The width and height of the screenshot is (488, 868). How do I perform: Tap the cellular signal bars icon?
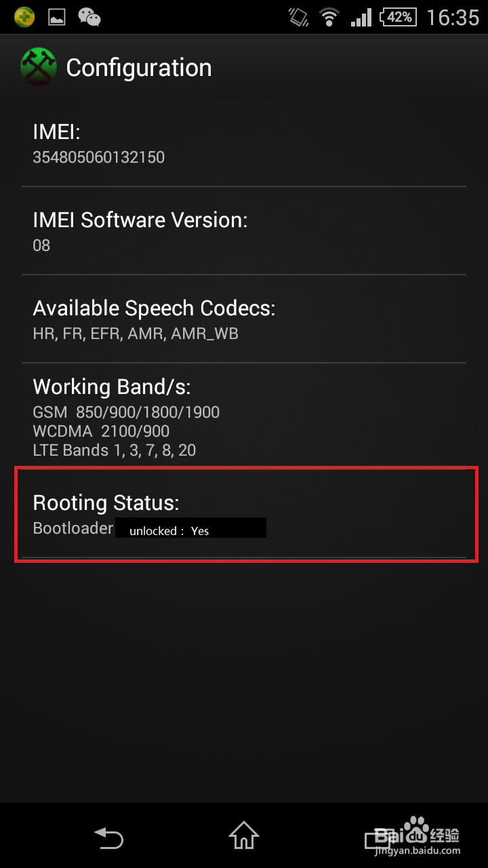point(361,17)
